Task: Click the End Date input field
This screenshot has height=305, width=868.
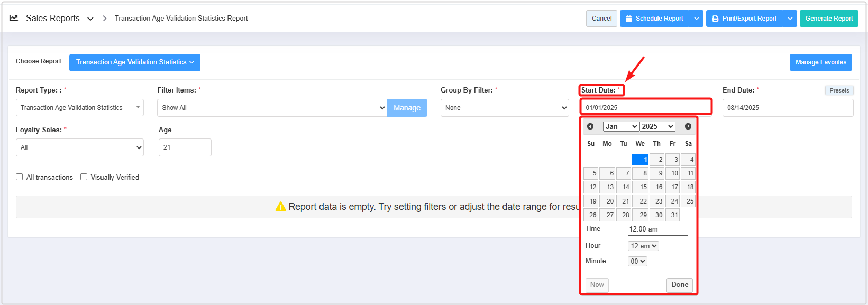Action: click(x=787, y=108)
